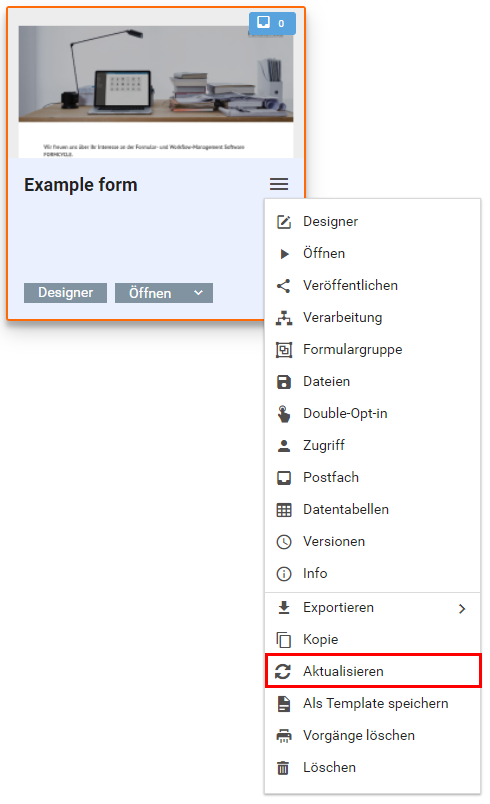Click the person icon for Zugriff
The image size is (490, 804).
(283, 446)
